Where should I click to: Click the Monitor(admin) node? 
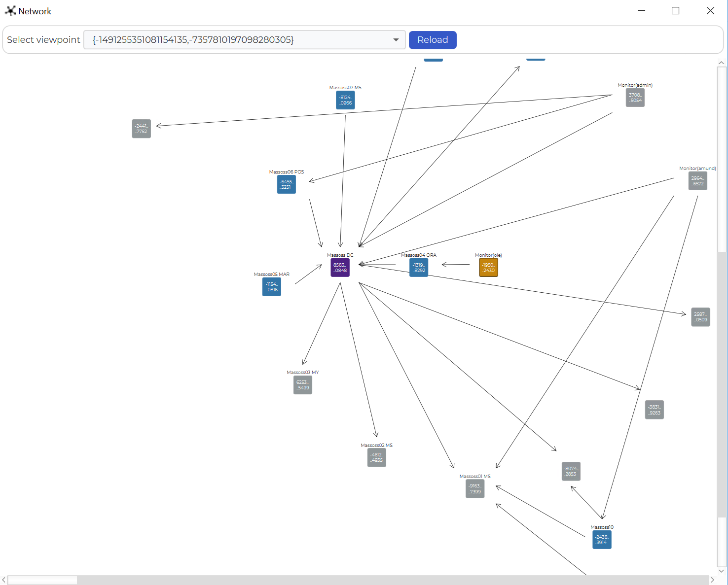click(635, 98)
